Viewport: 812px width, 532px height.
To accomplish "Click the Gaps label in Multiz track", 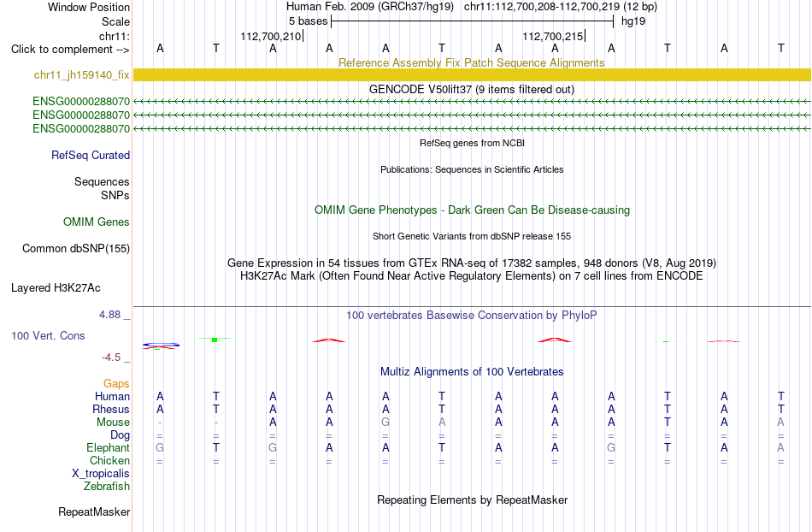I will [116, 383].
